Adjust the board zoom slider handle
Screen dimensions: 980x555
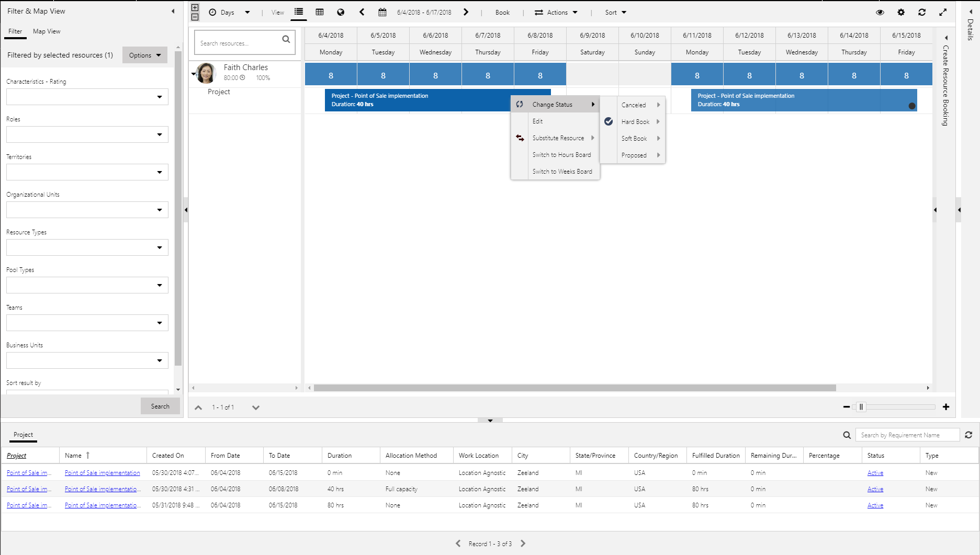pos(861,407)
